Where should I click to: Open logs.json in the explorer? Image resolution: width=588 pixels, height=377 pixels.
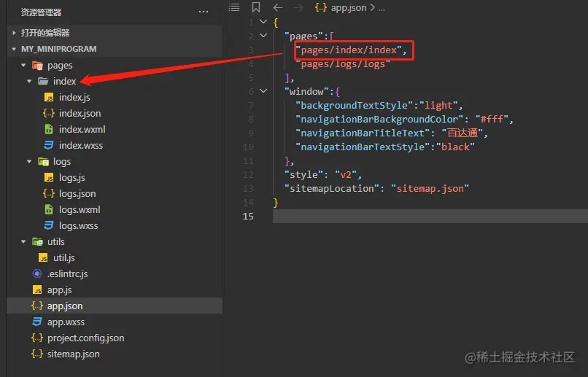[x=77, y=194]
